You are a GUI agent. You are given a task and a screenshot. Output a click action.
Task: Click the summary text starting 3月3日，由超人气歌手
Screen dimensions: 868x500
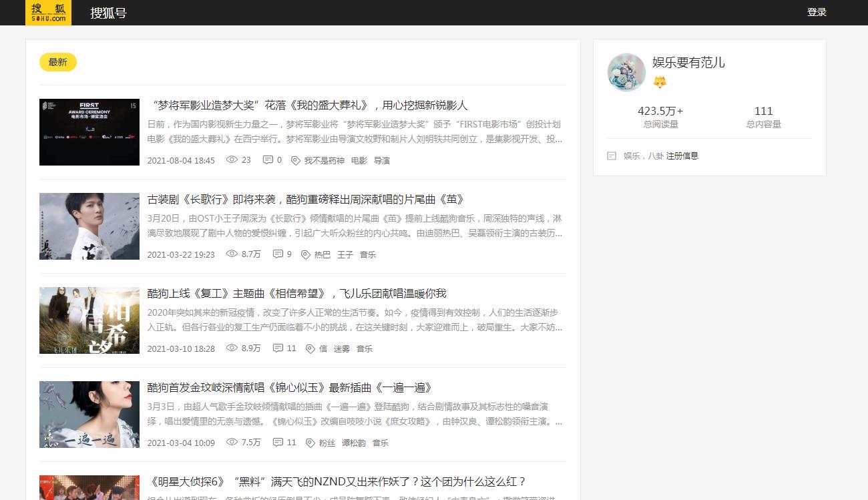(355, 414)
